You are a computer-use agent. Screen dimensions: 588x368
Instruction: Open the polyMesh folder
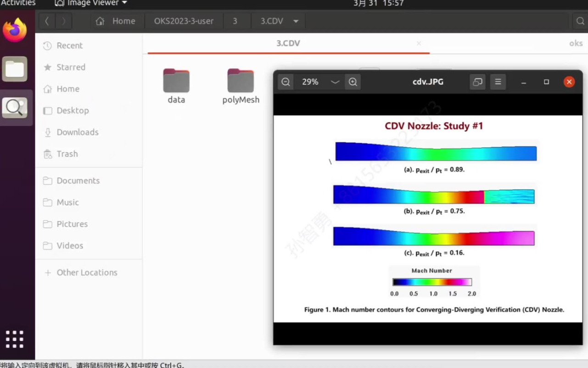(241, 86)
